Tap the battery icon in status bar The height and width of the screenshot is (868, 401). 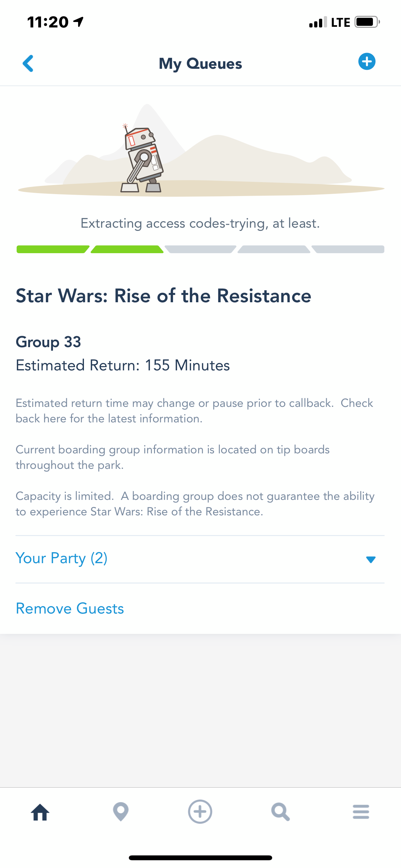pos(367,22)
